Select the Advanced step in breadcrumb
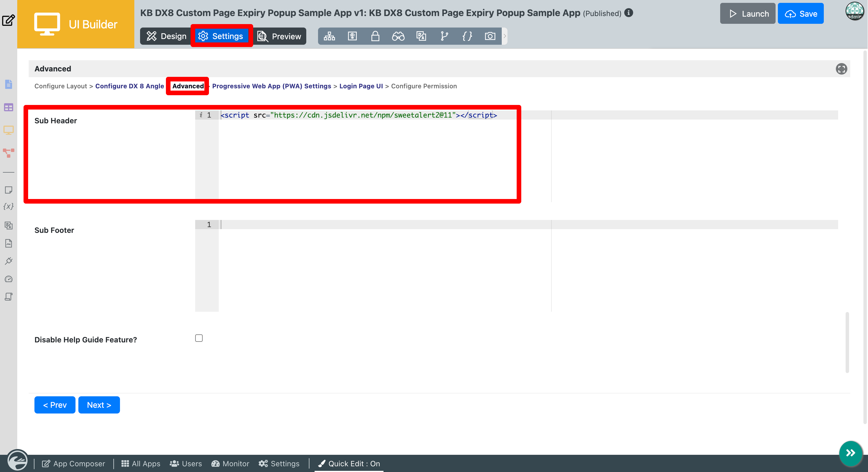868x472 pixels. pos(188,86)
